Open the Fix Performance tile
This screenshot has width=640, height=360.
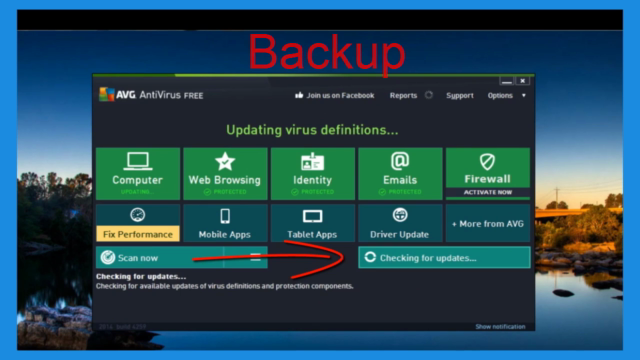(x=138, y=223)
